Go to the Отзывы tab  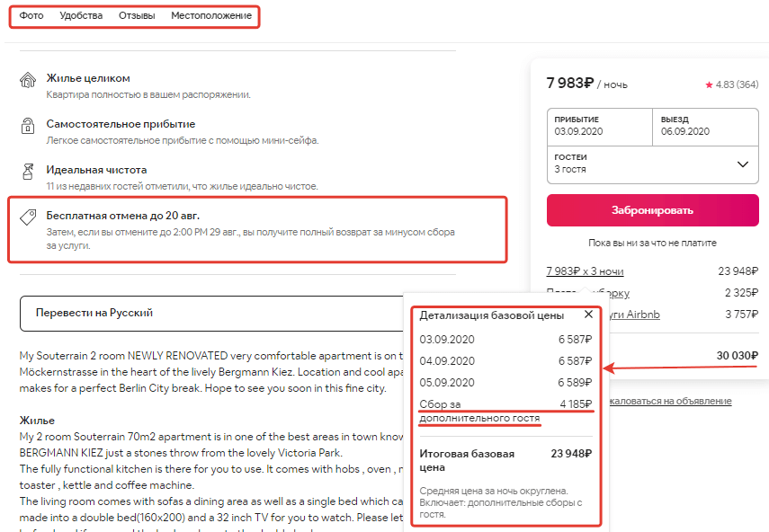137,16
